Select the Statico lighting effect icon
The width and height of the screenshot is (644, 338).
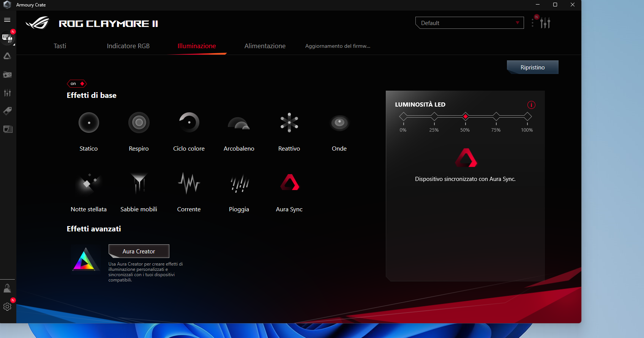point(89,123)
